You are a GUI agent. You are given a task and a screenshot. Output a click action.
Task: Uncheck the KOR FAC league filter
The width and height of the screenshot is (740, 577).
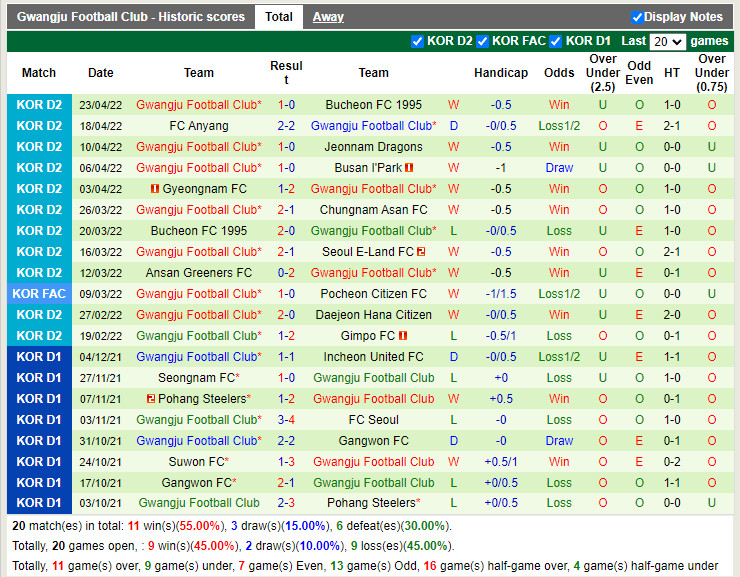click(x=482, y=42)
